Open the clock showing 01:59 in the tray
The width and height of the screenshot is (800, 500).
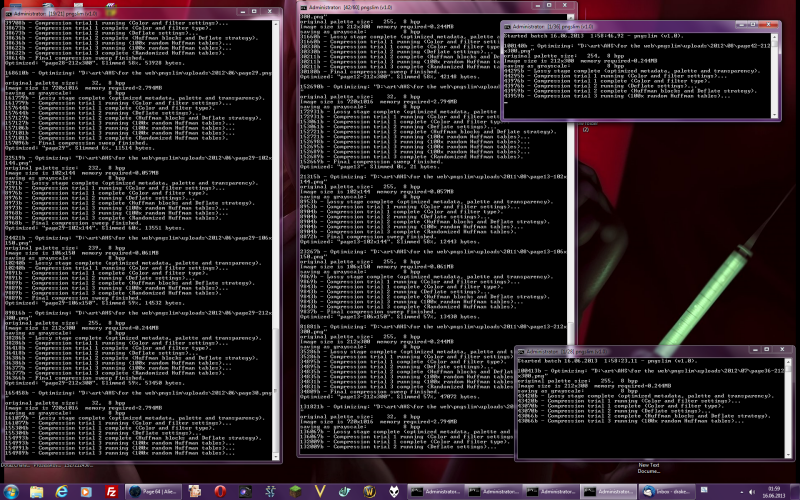(773, 492)
